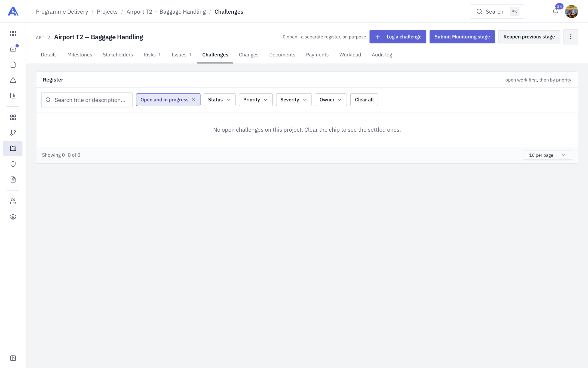Open the global Search box

(497, 11)
